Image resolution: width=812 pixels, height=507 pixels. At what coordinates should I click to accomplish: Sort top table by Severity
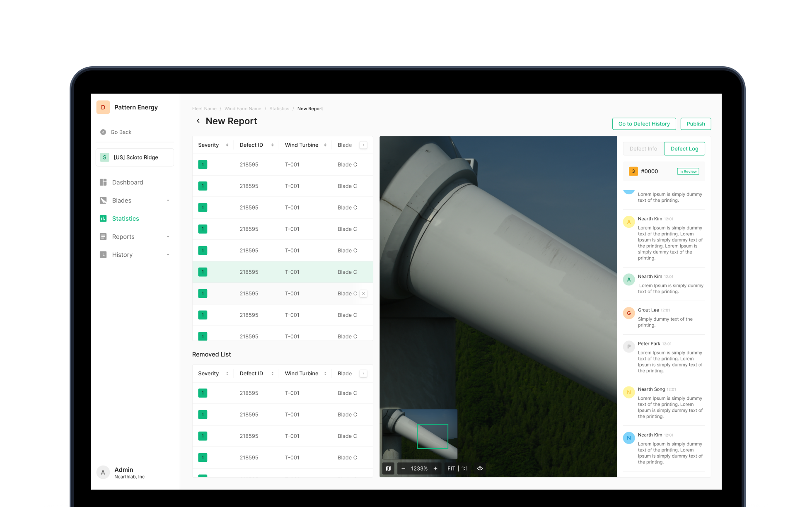coord(227,145)
